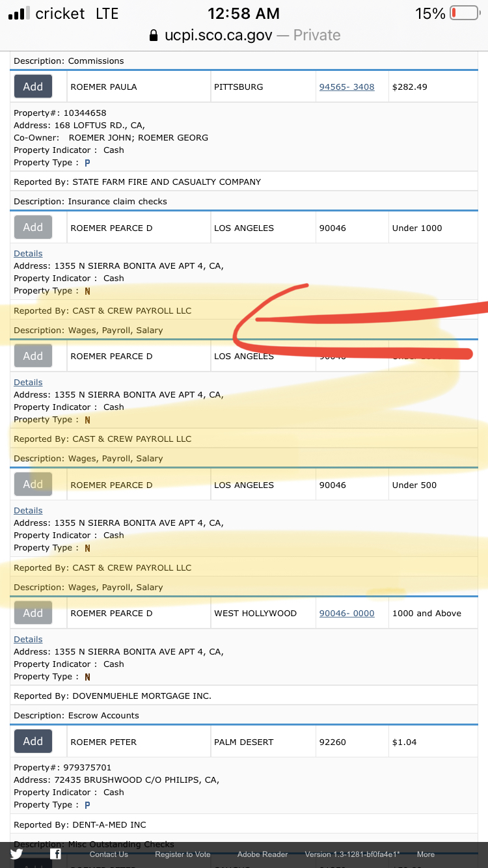Add the ROEMER PETER Palm Desert property

33,741
